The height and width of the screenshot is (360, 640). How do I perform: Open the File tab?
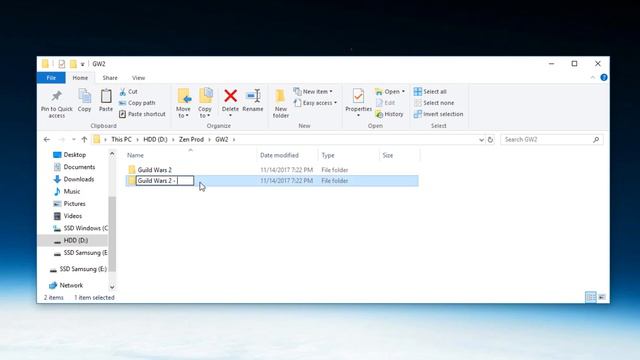click(x=51, y=78)
